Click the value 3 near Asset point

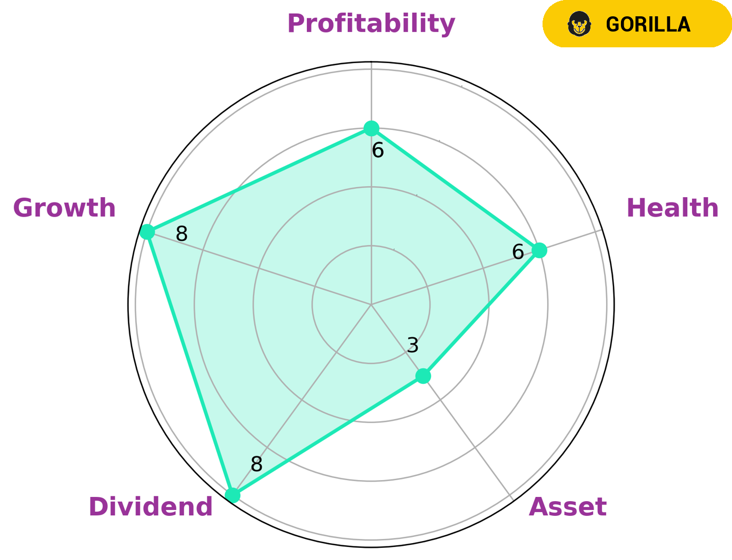413,345
